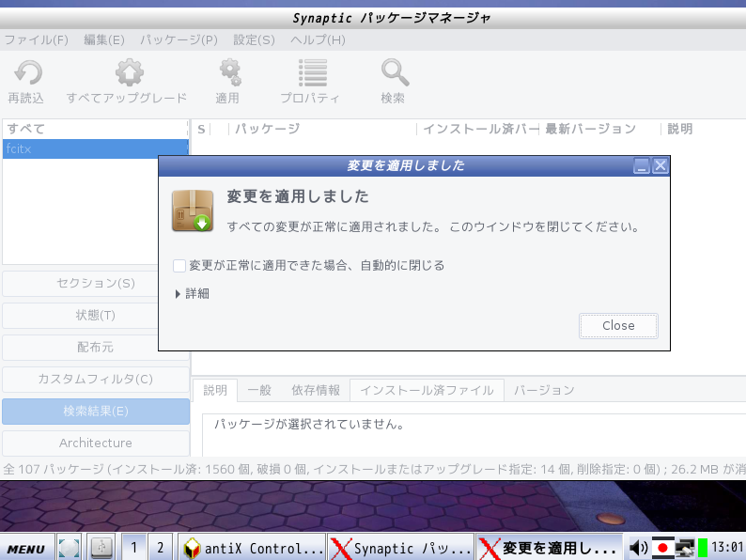This screenshot has width=746, height=560.
Task: Switch to the インストール済ファイル tab
Action: 427,391
